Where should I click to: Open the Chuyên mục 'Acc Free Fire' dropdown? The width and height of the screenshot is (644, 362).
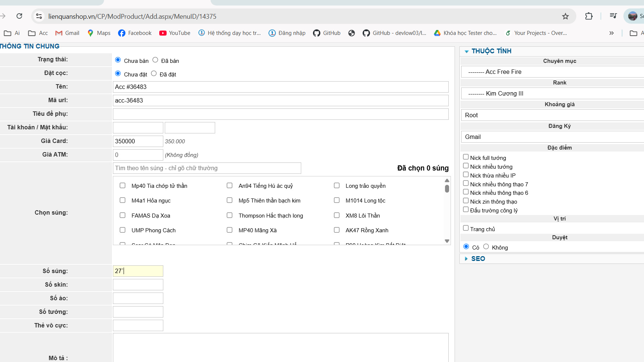tap(552, 72)
